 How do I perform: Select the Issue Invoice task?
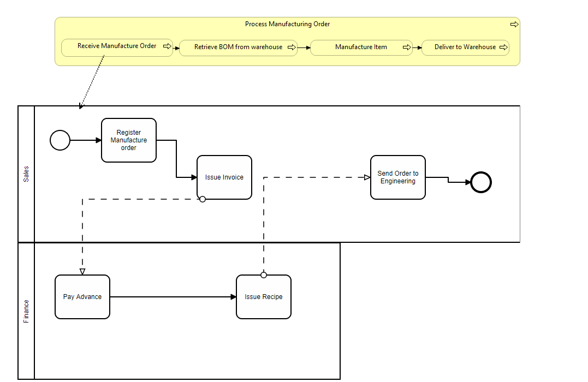pyautogui.click(x=224, y=177)
